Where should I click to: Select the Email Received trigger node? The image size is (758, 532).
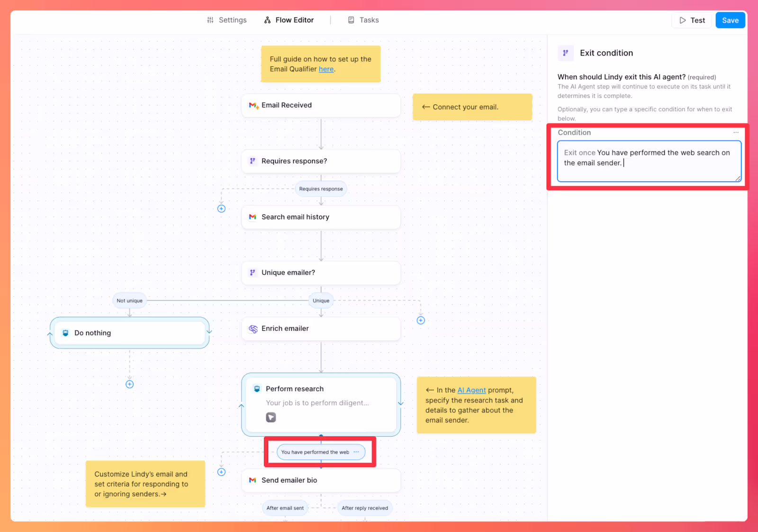tap(321, 105)
